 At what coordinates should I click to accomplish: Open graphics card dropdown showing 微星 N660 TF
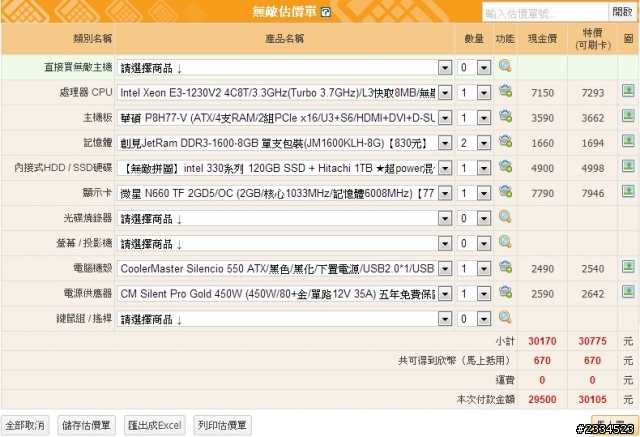(284, 193)
